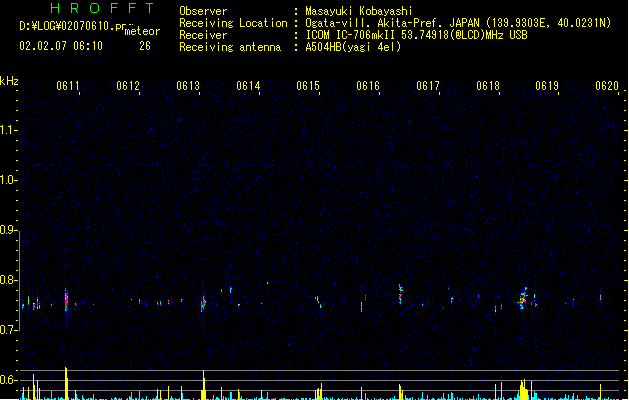Click the 0612 time marker
Viewport: 629px width, 400px height.
click(x=128, y=86)
